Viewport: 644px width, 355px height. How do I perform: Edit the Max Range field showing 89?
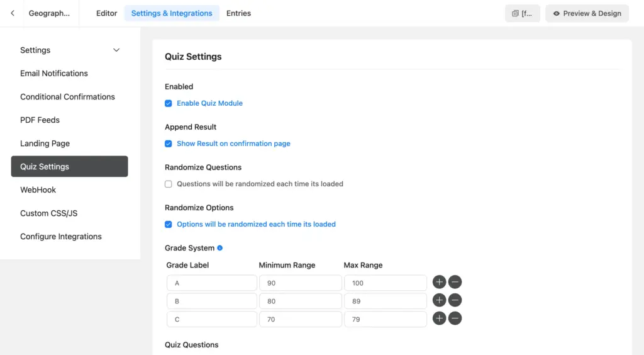386,301
